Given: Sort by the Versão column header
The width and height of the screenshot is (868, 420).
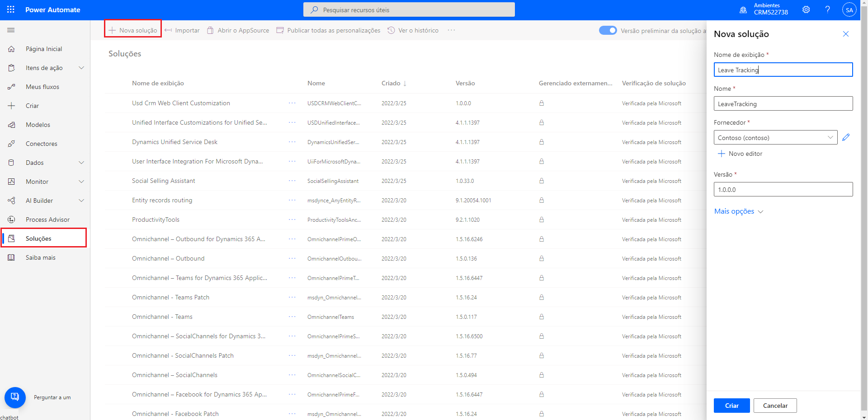Looking at the screenshot, I should (x=465, y=83).
